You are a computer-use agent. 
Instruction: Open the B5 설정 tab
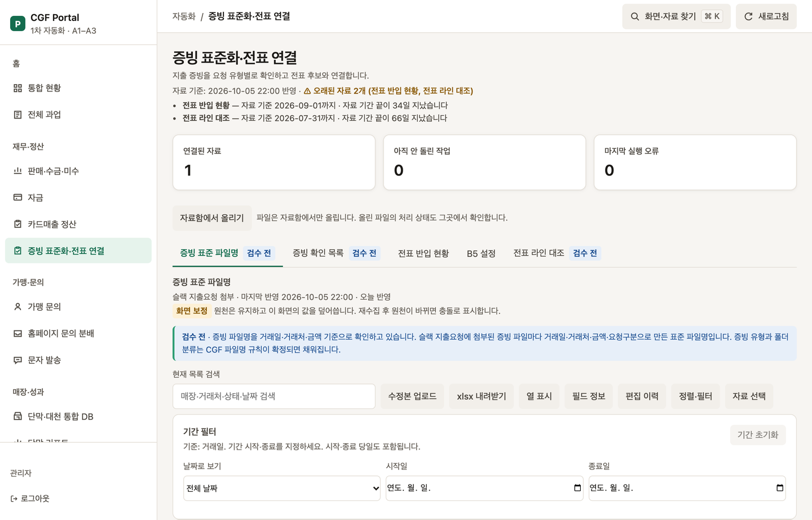[x=481, y=253]
